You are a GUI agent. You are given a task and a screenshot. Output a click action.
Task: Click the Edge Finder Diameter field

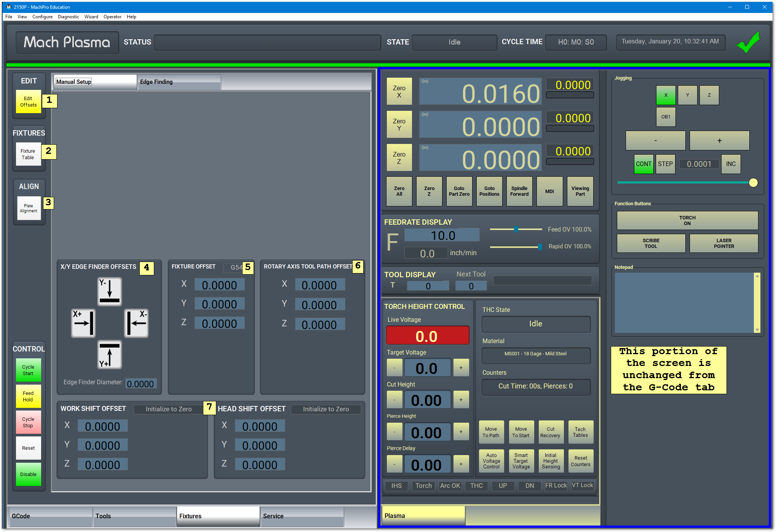141,384
